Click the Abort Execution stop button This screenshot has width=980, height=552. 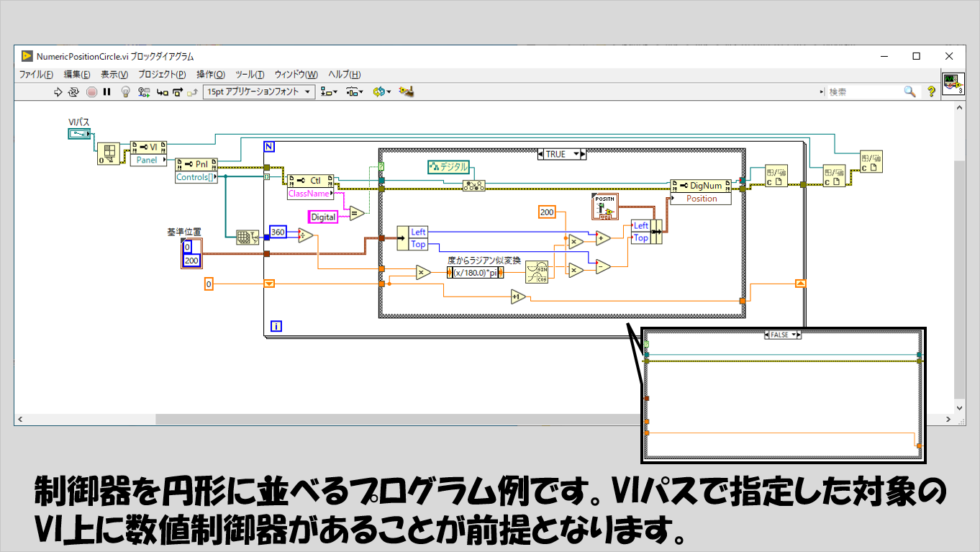tap(91, 92)
